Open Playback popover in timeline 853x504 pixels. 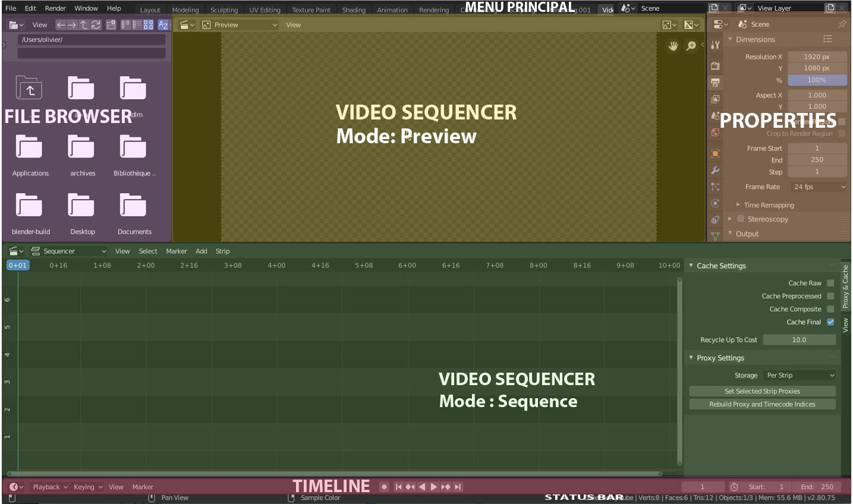(x=49, y=487)
